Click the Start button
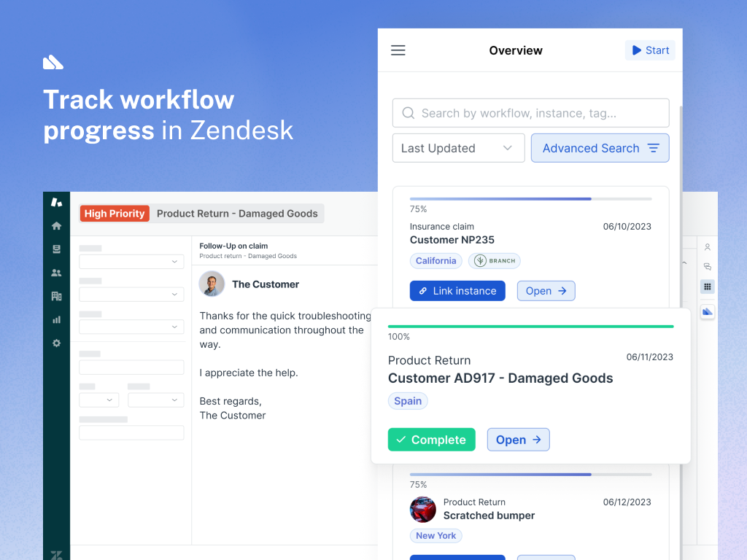 click(x=650, y=50)
